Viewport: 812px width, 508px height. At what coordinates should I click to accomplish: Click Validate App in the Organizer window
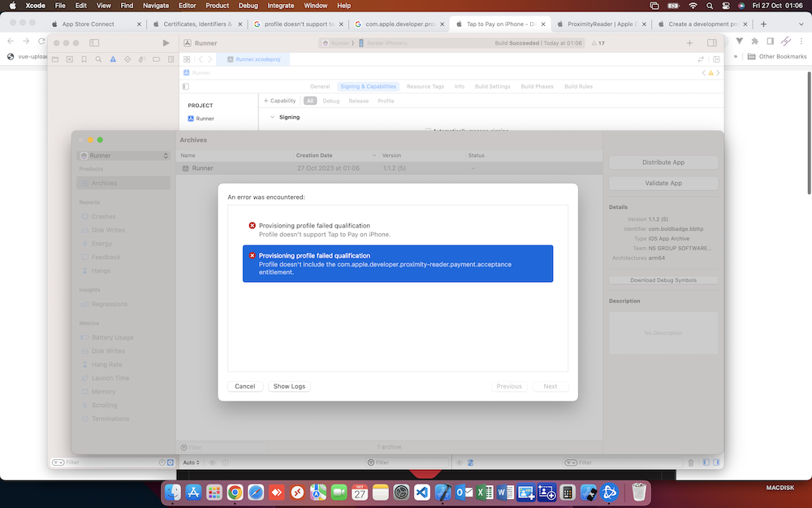coord(663,183)
